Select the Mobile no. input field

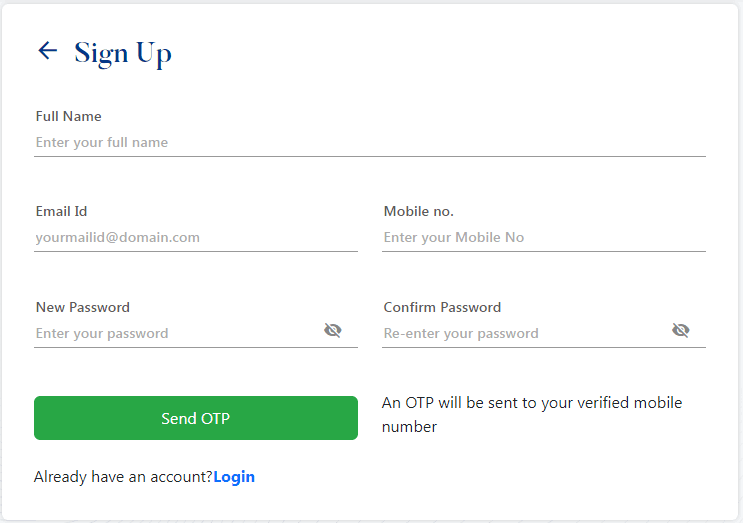click(543, 238)
